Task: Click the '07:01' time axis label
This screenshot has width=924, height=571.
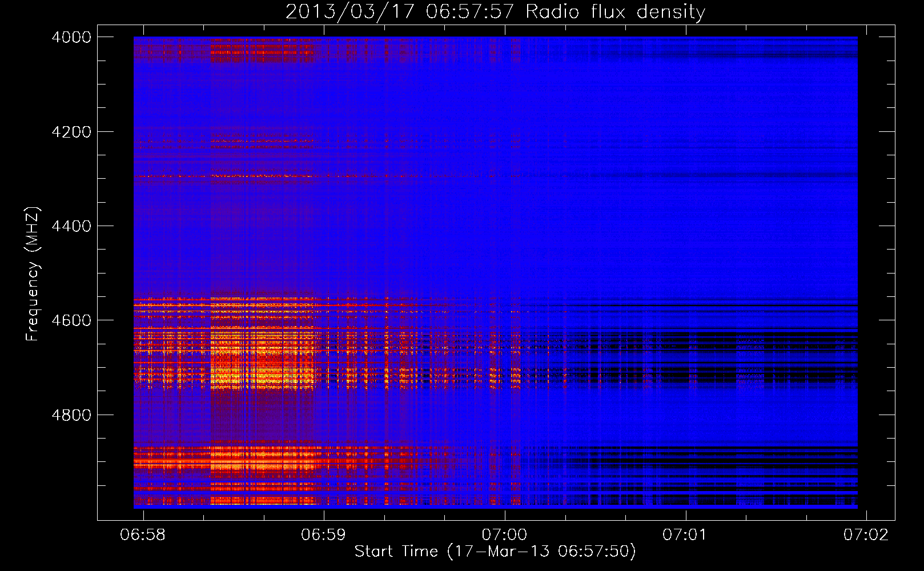Action: [x=685, y=534]
